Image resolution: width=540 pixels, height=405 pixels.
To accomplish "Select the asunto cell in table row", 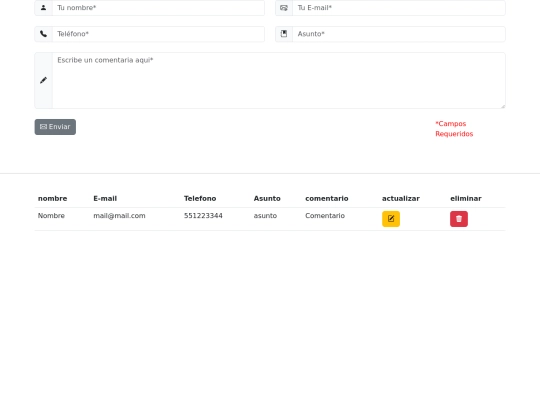I will coord(265,216).
